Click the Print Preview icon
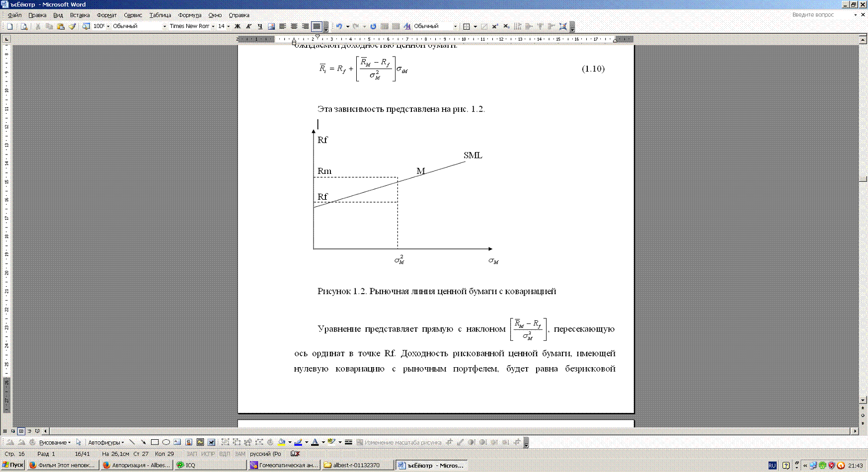Viewport: 868px width, 472px height. click(24, 26)
